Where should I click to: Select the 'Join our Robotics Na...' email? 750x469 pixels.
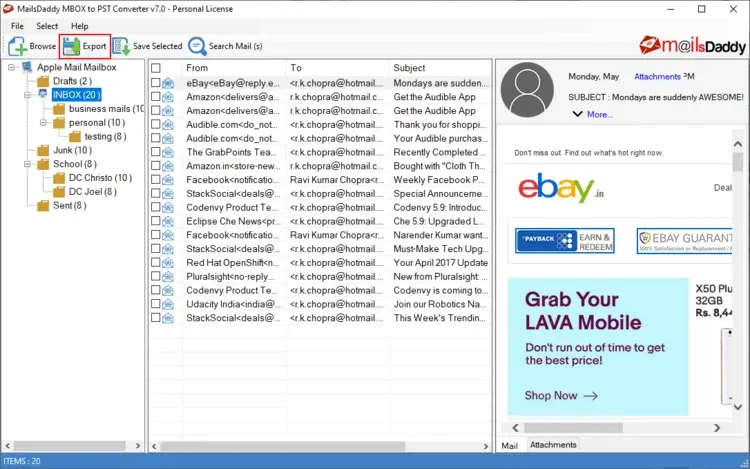click(x=320, y=304)
